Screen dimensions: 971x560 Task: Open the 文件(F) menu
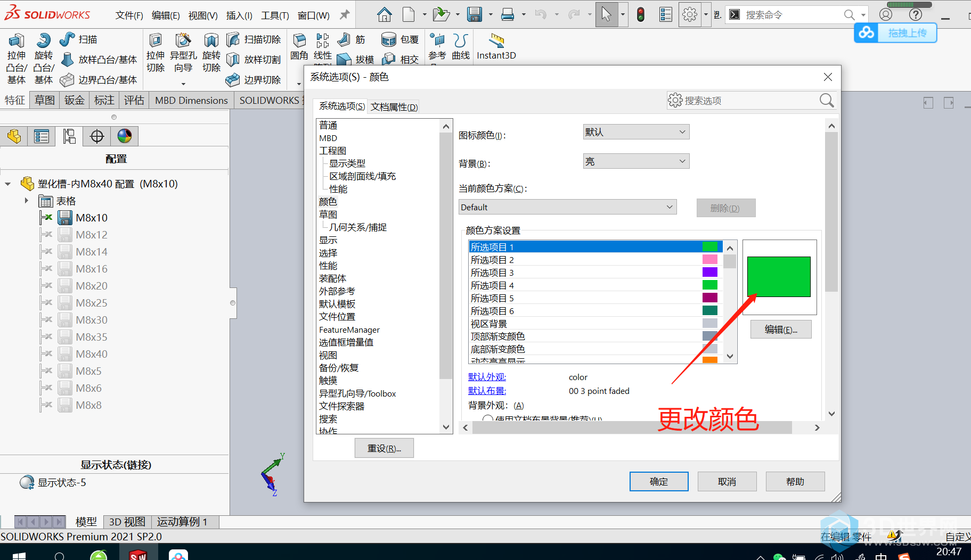129,15
